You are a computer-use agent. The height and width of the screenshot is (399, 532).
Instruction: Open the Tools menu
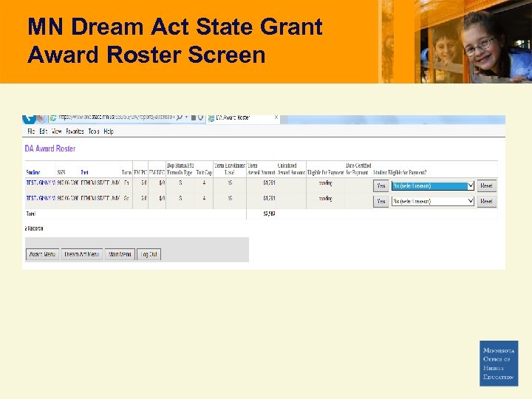[x=94, y=132]
